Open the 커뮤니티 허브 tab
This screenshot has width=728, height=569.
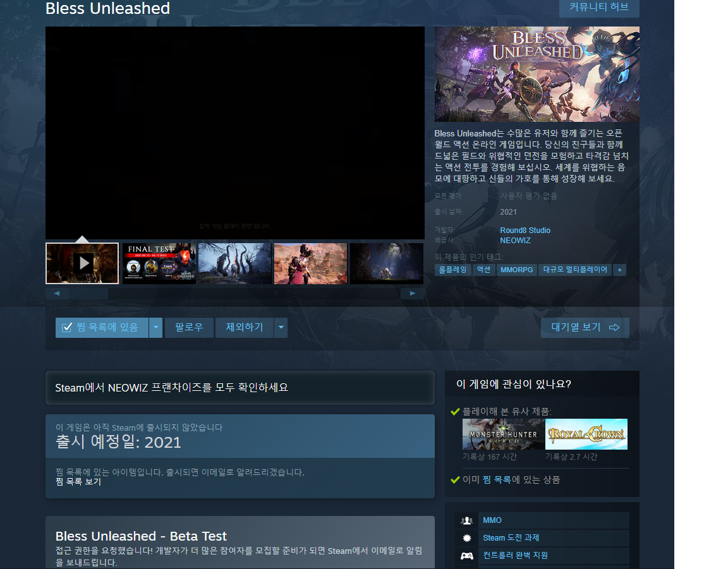click(x=599, y=8)
